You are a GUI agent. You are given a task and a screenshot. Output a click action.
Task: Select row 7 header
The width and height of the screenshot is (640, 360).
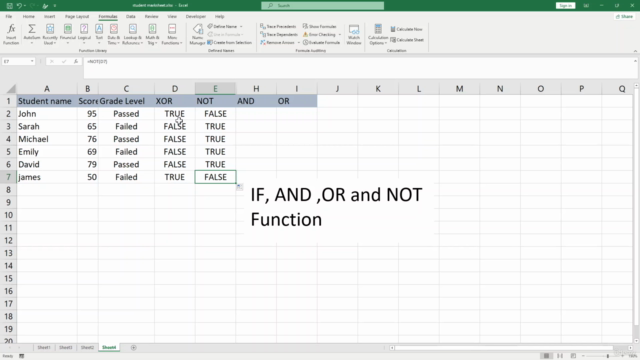[x=8, y=177]
